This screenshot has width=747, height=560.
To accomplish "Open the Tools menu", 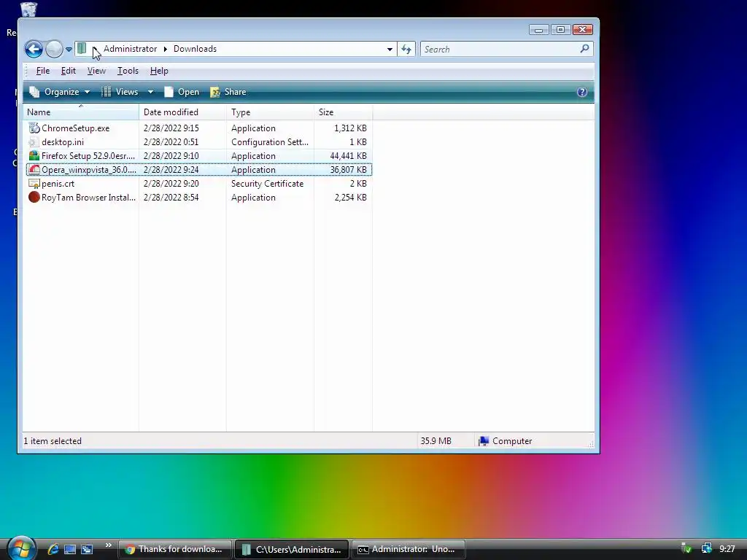I will (128, 71).
